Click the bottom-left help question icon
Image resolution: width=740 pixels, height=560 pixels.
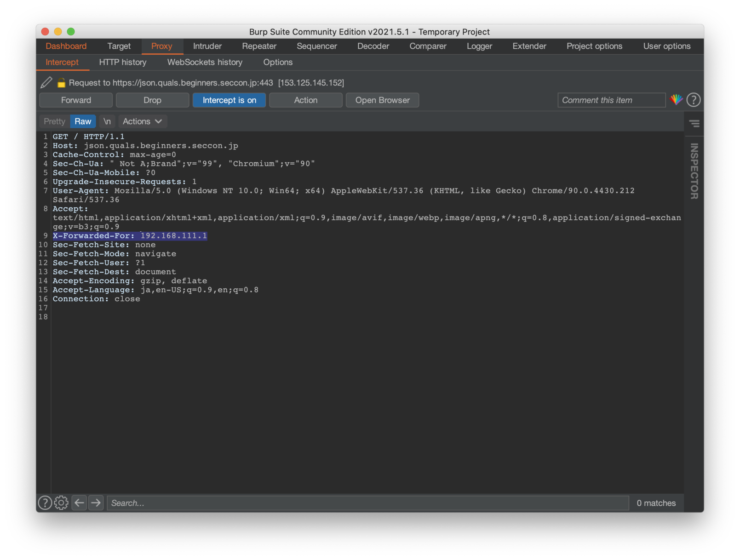[45, 503]
